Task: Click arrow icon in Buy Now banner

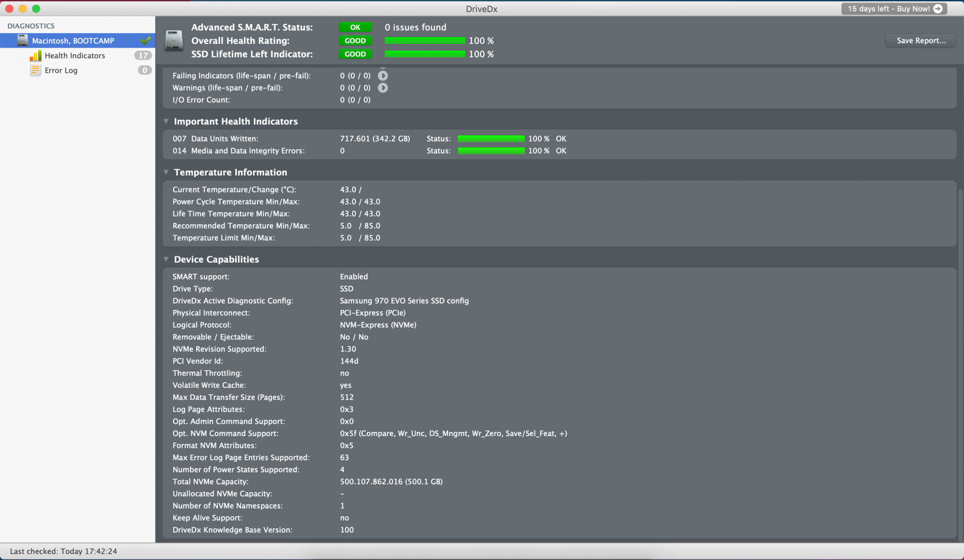Action: tap(938, 9)
